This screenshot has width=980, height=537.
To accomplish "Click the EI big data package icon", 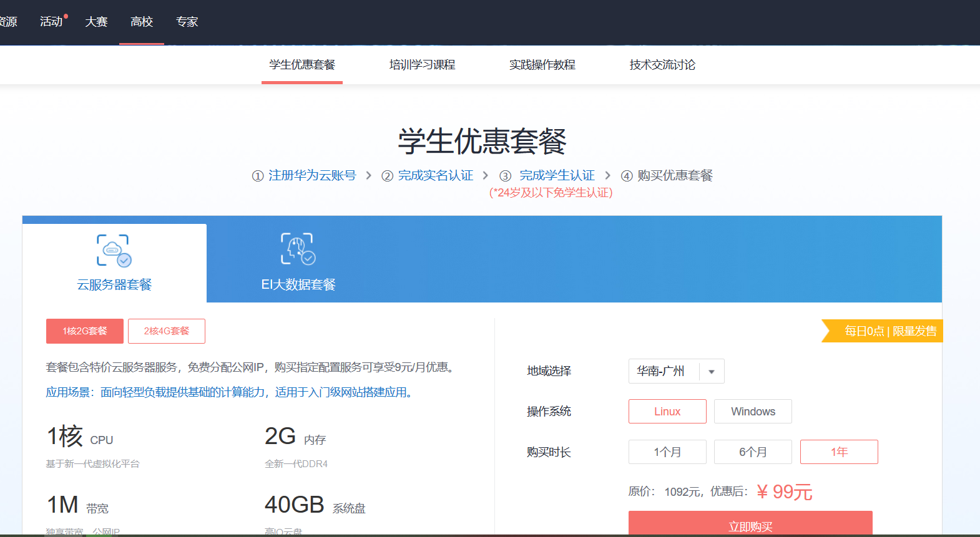I will pos(298,249).
